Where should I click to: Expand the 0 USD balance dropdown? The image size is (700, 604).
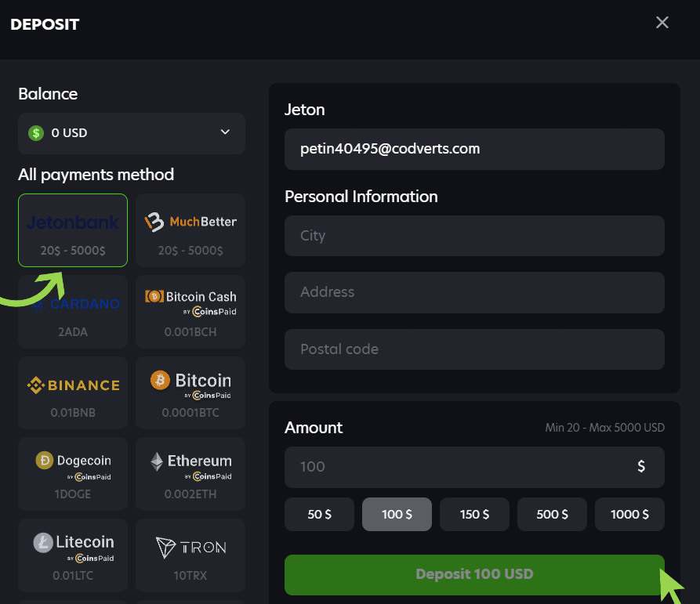[132, 133]
